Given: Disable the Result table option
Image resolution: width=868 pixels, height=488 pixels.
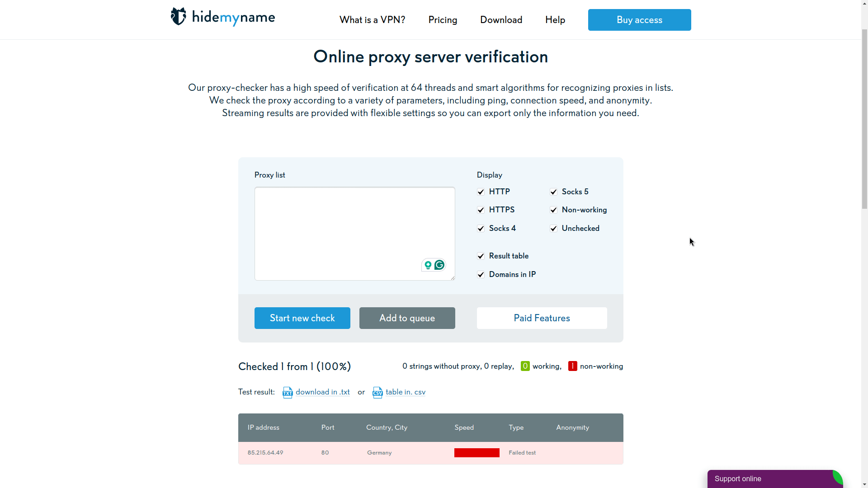Looking at the screenshot, I should point(481,256).
